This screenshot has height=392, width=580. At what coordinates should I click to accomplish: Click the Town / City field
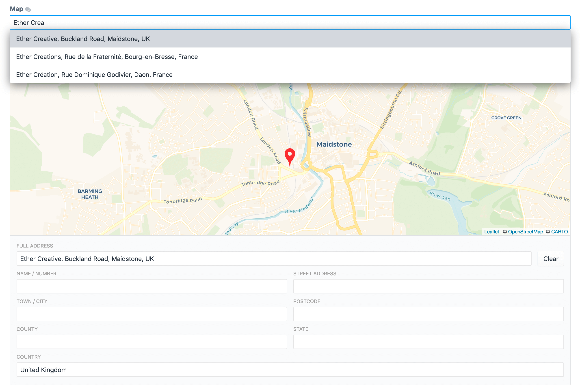coord(151,314)
